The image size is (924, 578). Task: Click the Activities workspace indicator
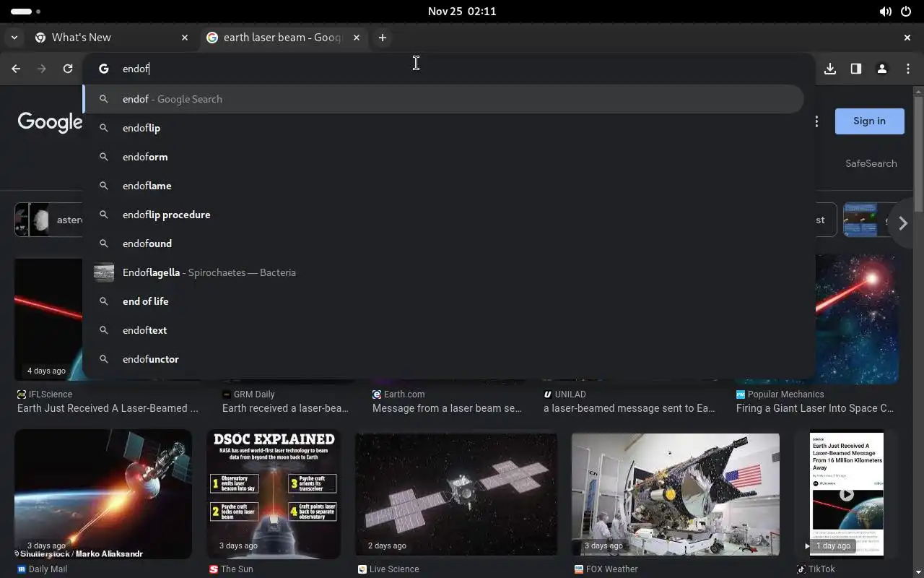coord(26,12)
